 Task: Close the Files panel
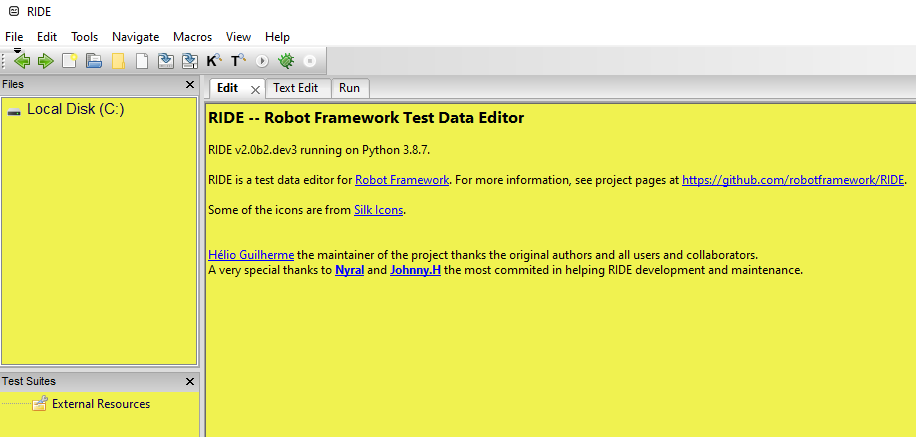(x=190, y=85)
